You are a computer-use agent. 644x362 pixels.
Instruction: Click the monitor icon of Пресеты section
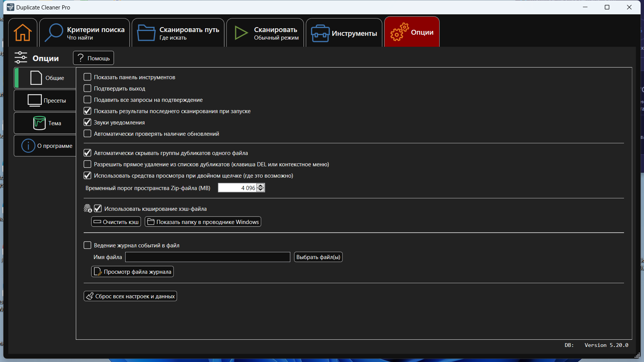35,100
